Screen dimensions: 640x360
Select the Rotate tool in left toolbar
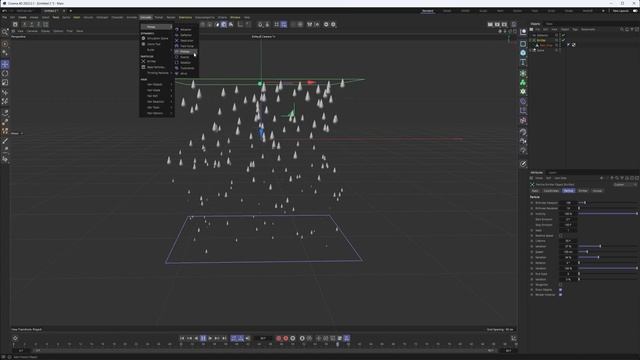point(5,73)
